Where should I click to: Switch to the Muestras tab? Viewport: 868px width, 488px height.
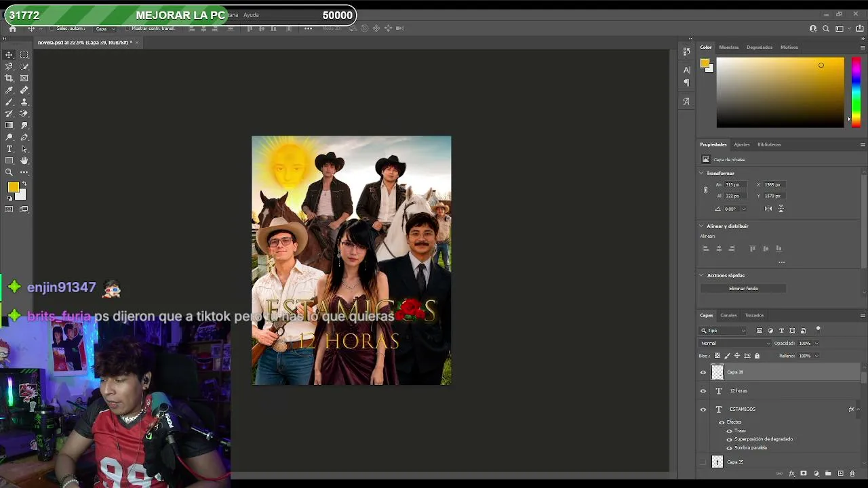coord(729,47)
